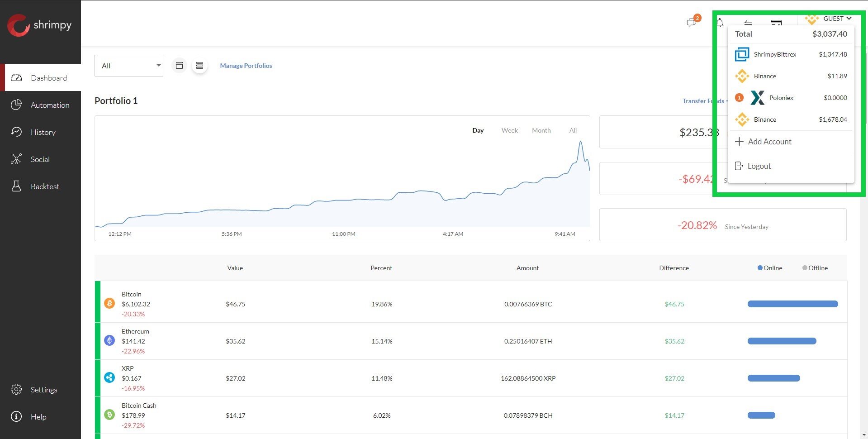Click the Settings gear icon
Screen dimensions: 868x439
coord(16,390)
